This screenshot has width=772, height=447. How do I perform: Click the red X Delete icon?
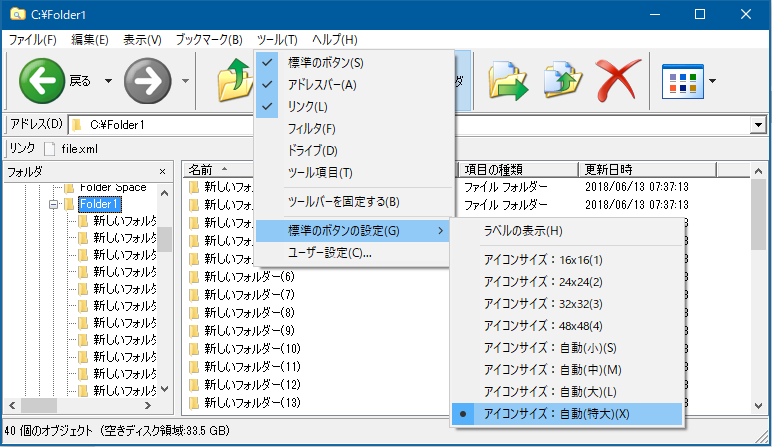coord(618,80)
